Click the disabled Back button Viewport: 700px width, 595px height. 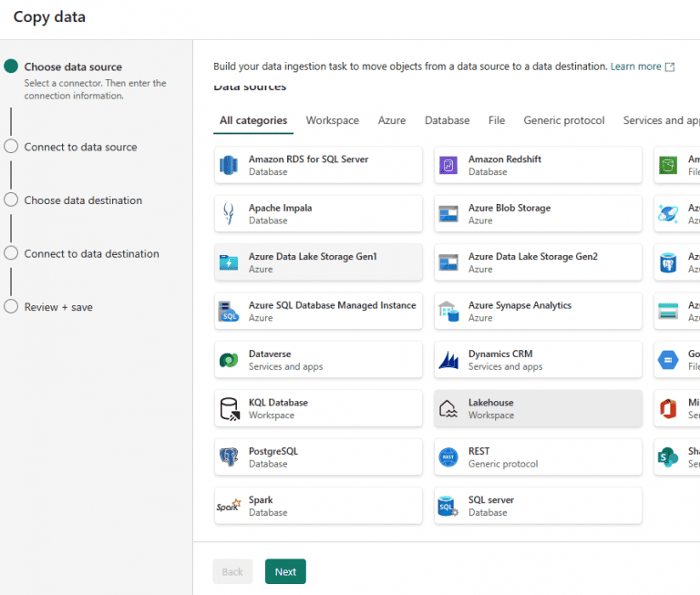[x=232, y=571]
